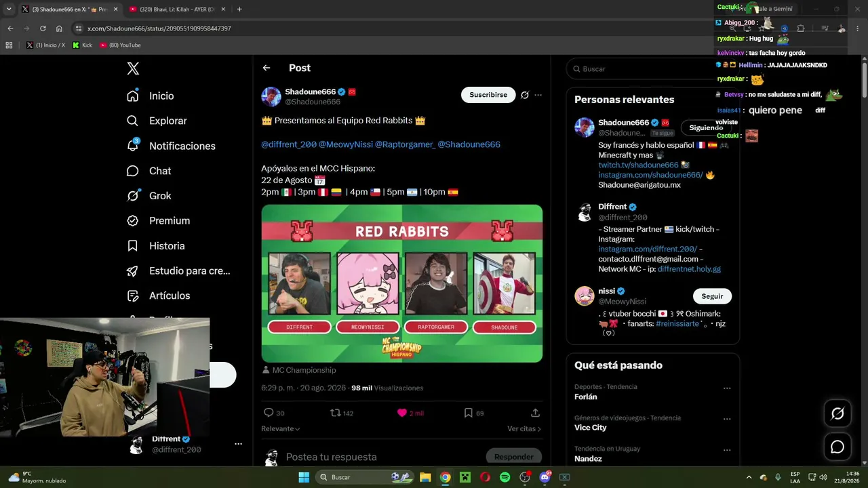
Task: Open Windows Start menu
Action: click(304, 477)
